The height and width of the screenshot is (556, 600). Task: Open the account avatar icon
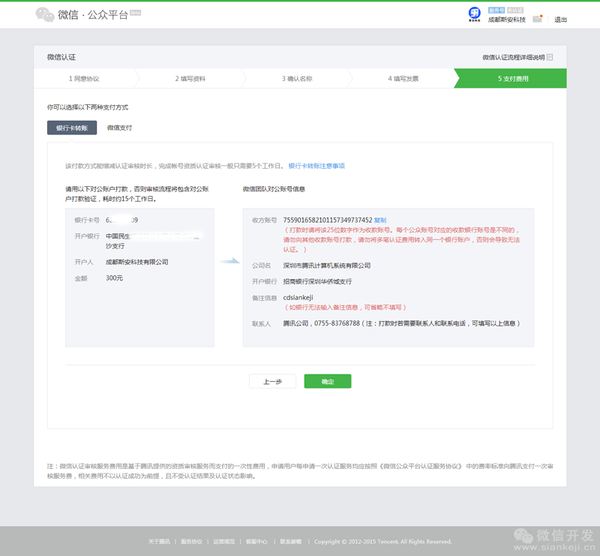click(x=474, y=14)
